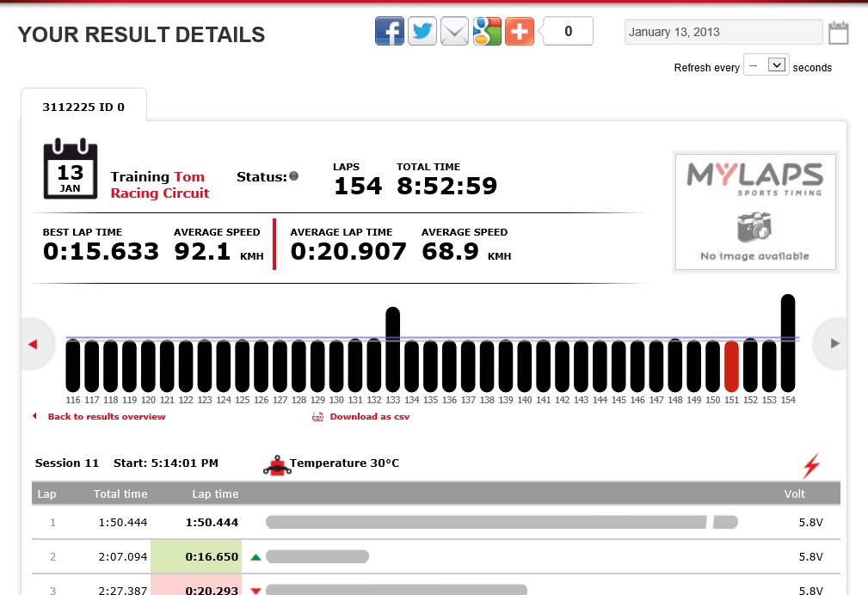
Task: Expand the Refresh every seconds dropdown
Action: 766,65
